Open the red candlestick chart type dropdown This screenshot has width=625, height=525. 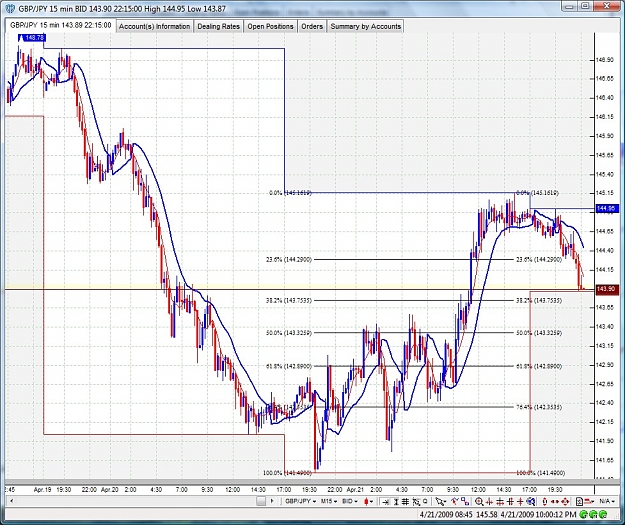point(368,501)
